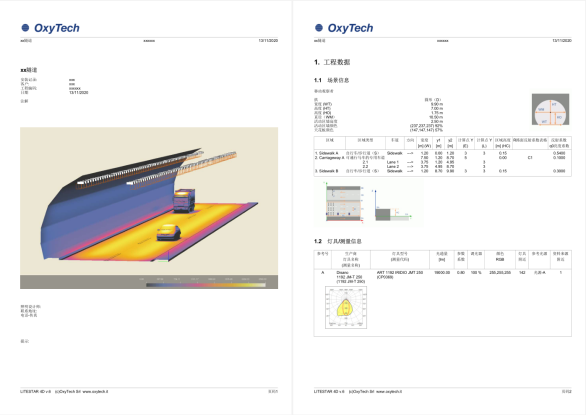Select the Sidewalk A table row
The width and height of the screenshot is (586, 415).
442,153
